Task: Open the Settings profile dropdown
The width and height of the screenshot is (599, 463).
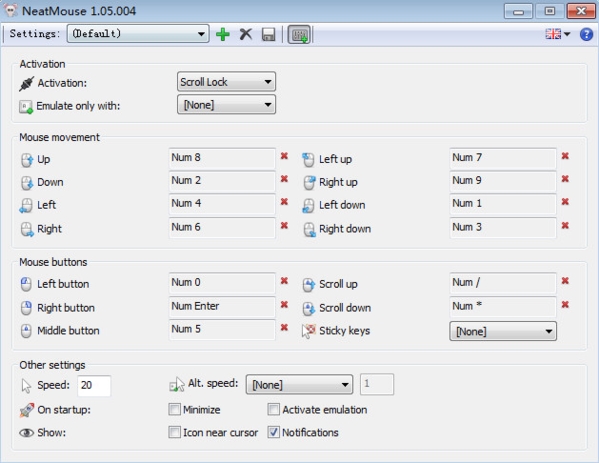Action: 138,34
